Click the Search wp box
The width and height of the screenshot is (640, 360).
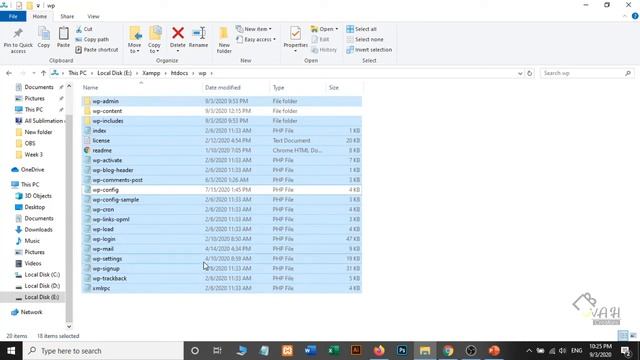pyautogui.click(x=587, y=73)
